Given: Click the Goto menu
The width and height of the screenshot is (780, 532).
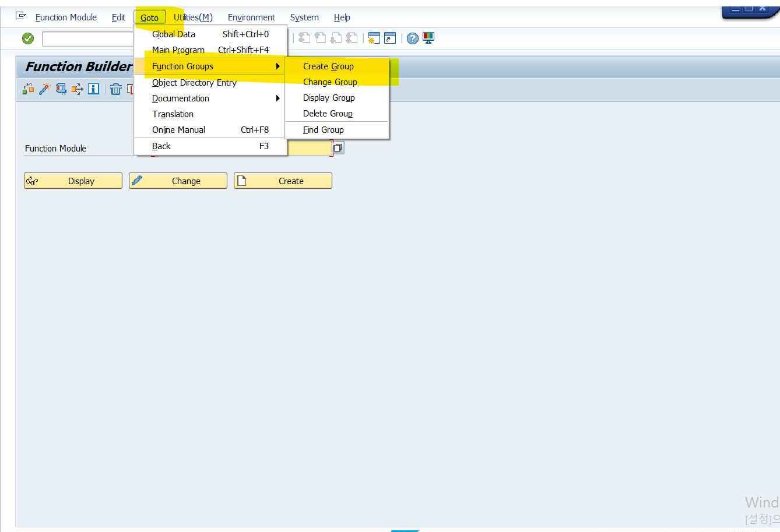Looking at the screenshot, I should [x=149, y=17].
